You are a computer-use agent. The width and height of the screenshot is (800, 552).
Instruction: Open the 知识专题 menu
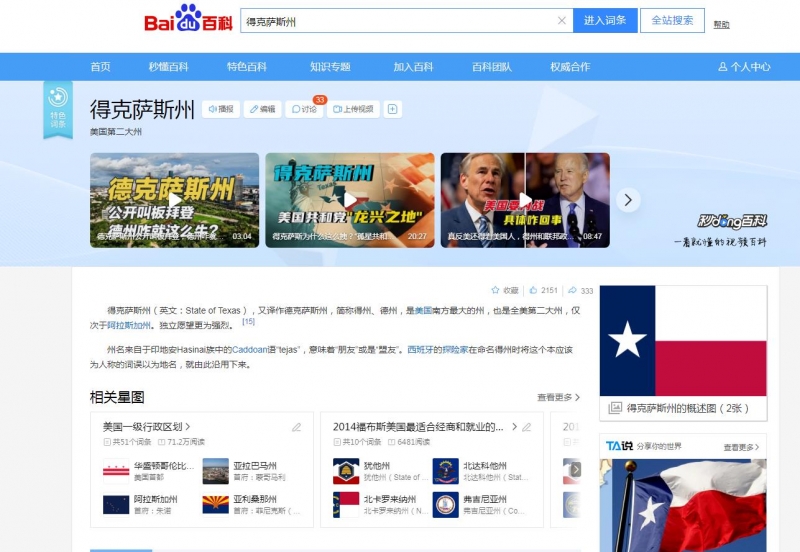[330, 67]
